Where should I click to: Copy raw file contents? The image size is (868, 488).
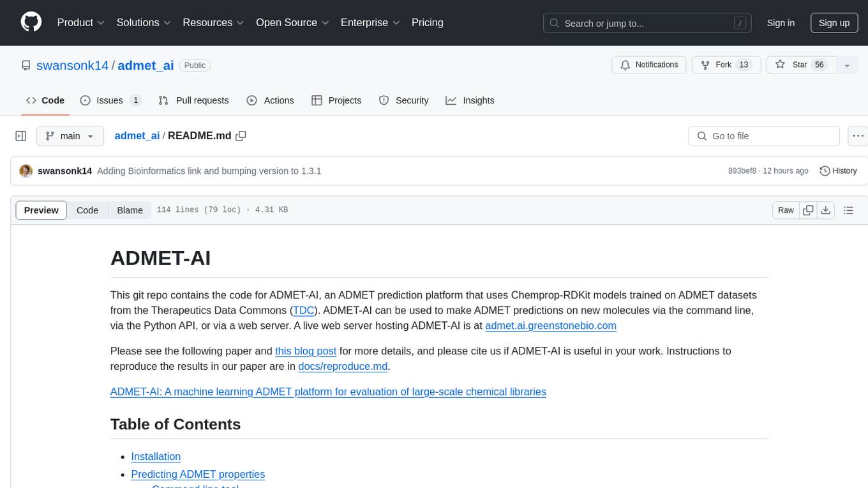pyautogui.click(x=808, y=210)
